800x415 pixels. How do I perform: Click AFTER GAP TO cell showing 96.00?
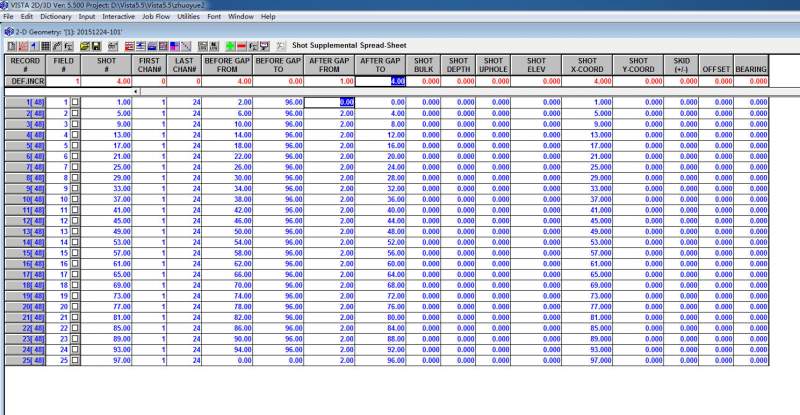pos(380,360)
